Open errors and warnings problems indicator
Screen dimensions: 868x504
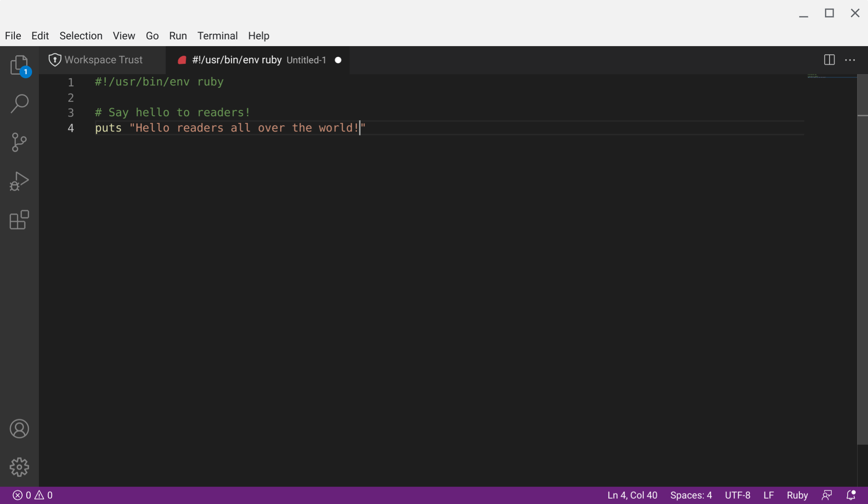pos(33,495)
